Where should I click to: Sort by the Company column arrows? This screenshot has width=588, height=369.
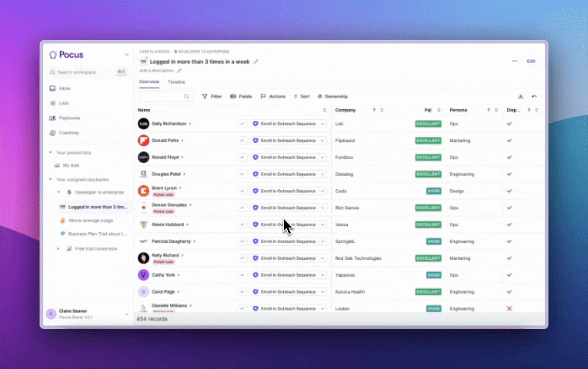coord(382,110)
